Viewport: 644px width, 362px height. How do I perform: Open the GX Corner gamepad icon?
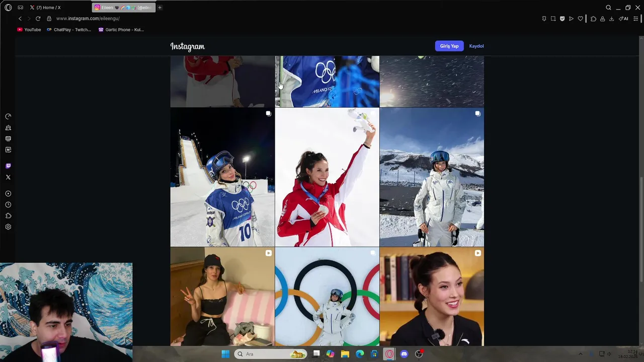click(20, 8)
